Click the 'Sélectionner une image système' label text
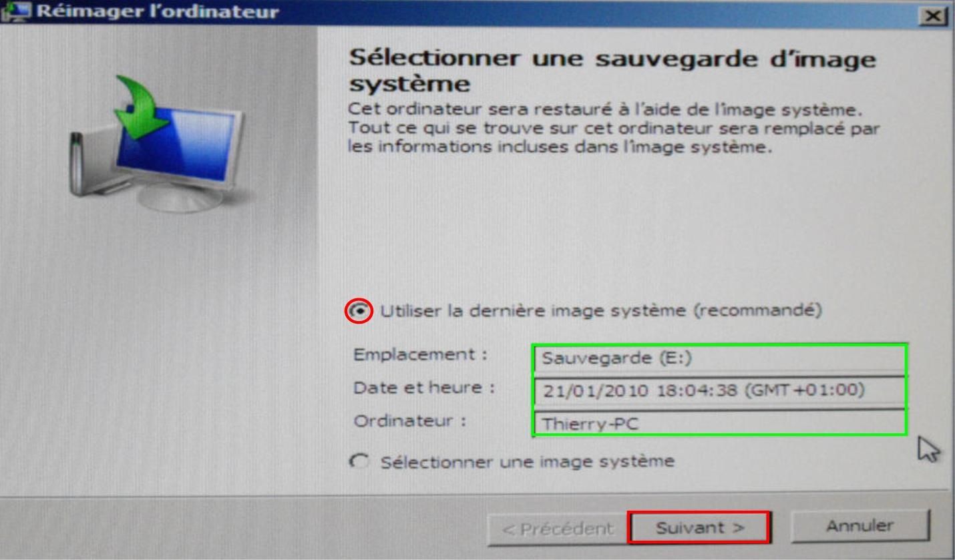The width and height of the screenshot is (955, 560). pos(528,462)
